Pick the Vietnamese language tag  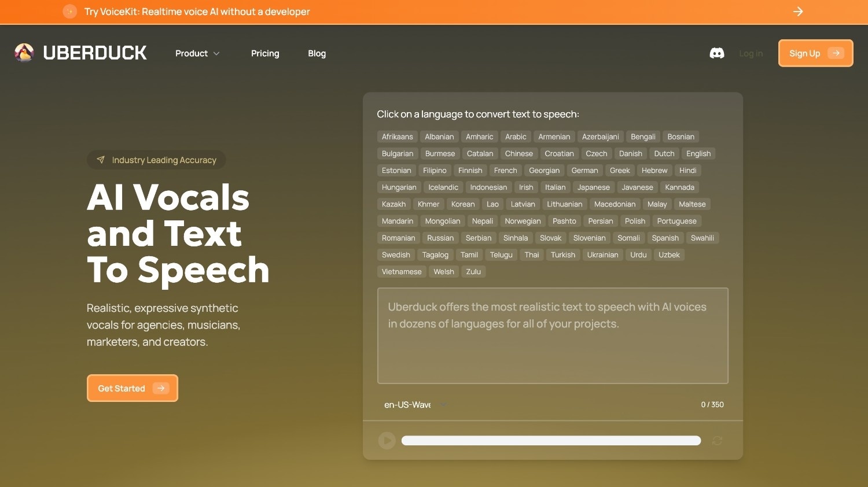tap(402, 271)
